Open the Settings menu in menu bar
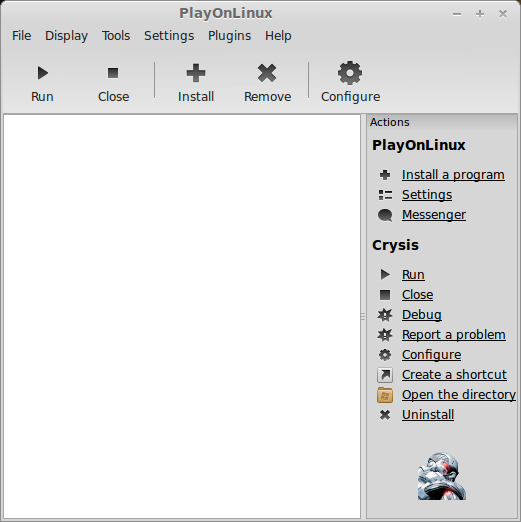The height and width of the screenshot is (522, 521). [169, 36]
